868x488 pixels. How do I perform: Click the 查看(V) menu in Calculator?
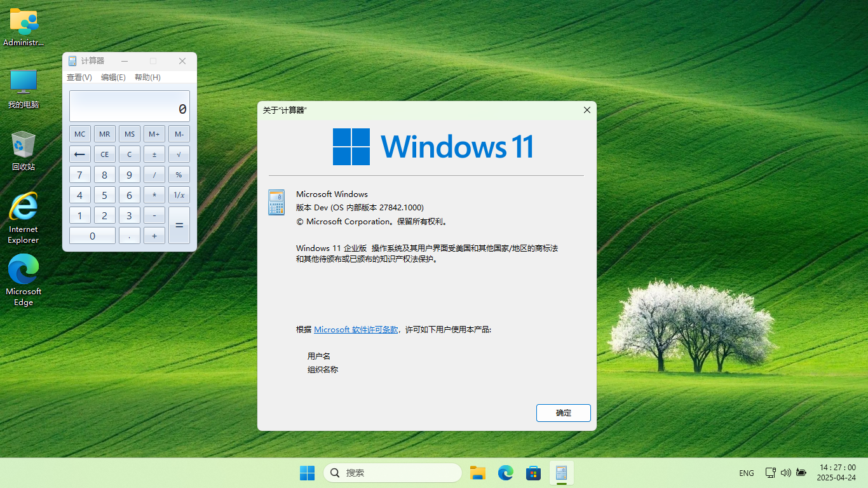click(x=79, y=78)
